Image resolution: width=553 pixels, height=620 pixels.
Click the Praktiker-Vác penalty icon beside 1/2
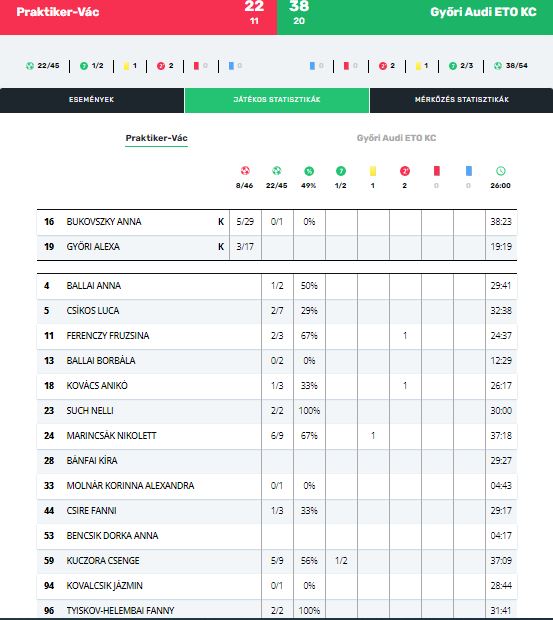(x=84, y=66)
